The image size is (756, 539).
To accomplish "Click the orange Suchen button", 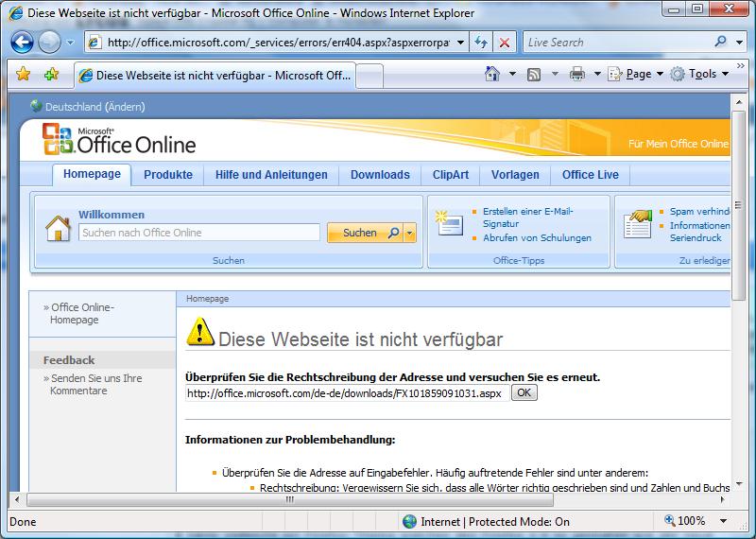I will [x=365, y=233].
